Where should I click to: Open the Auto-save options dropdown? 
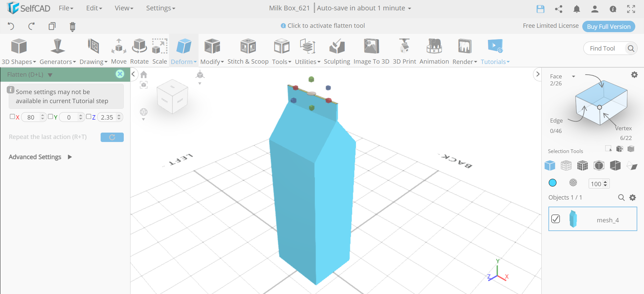(364, 8)
